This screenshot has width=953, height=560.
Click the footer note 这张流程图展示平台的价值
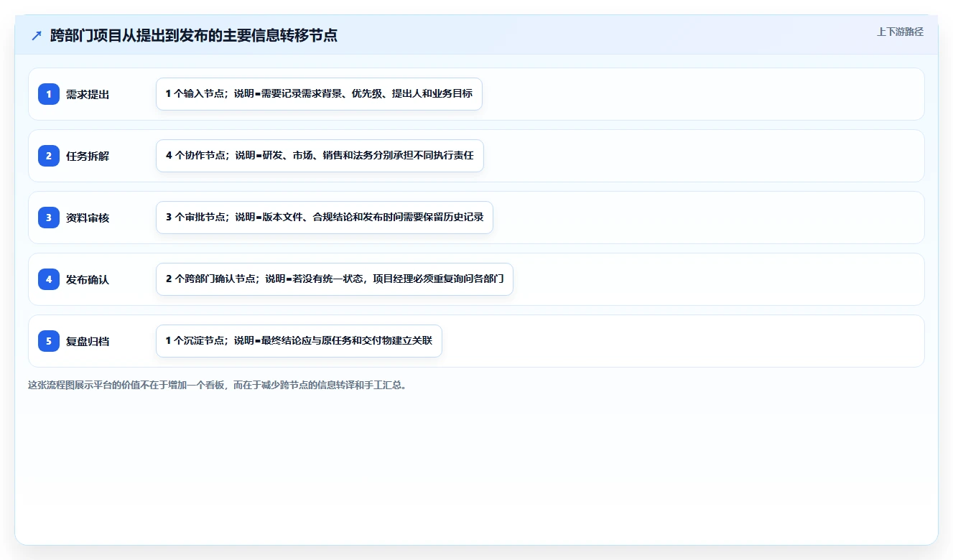(x=219, y=385)
